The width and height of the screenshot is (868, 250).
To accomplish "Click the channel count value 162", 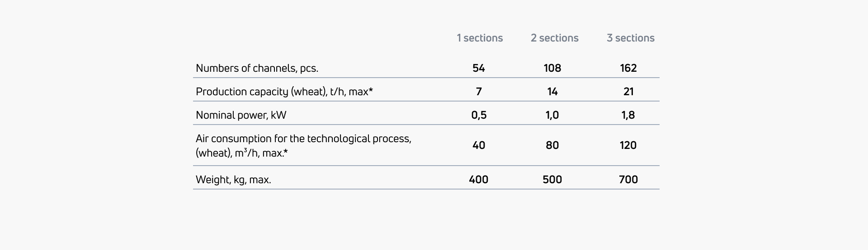I will pyautogui.click(x=628, y=68).
